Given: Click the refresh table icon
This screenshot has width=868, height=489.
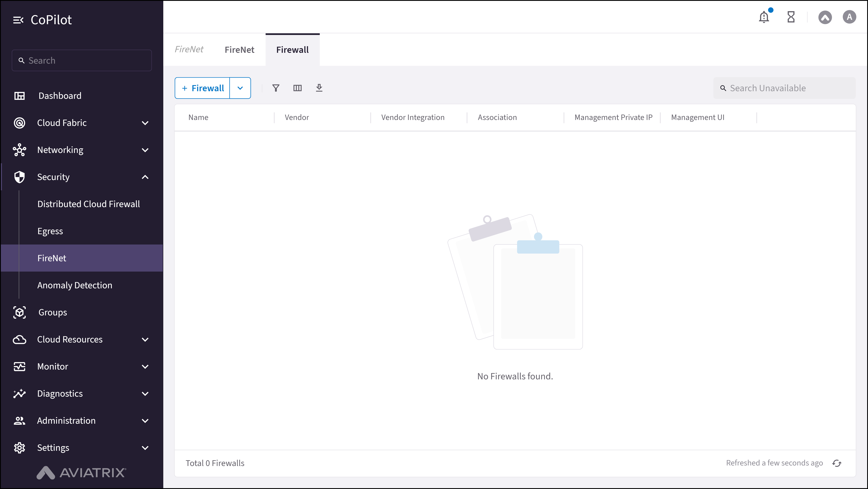Looking at the screenshot, I should (837, 463).
